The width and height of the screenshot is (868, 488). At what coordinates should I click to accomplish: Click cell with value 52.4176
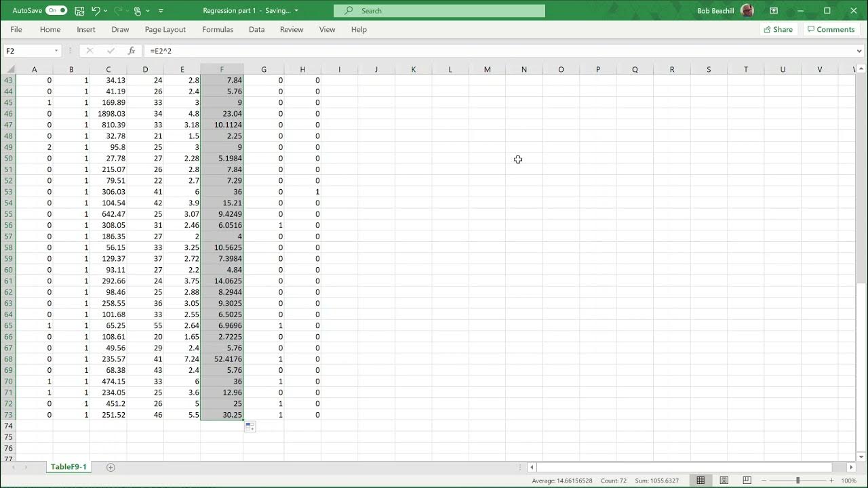click(x=222, y=359)
